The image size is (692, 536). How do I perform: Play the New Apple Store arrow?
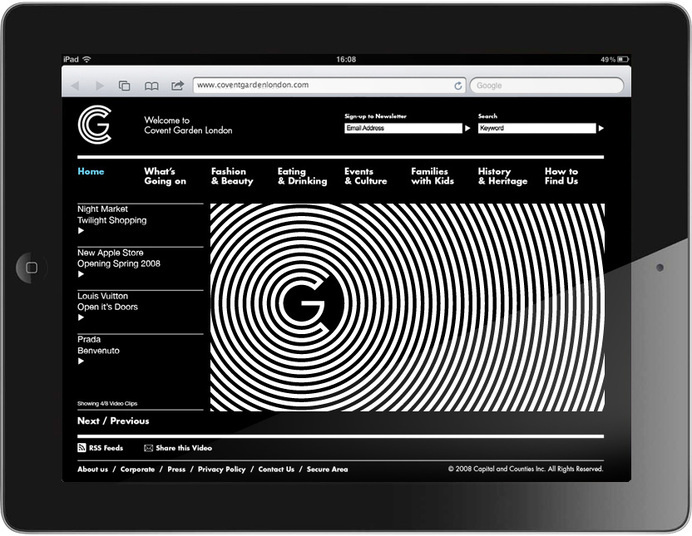coord(81,274)
